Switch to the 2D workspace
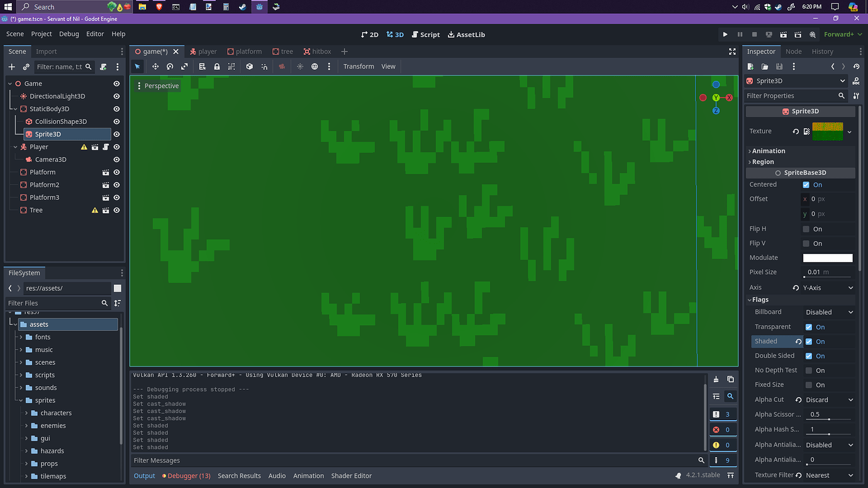The width and height of the screenshot is (868, 488). 370,35
